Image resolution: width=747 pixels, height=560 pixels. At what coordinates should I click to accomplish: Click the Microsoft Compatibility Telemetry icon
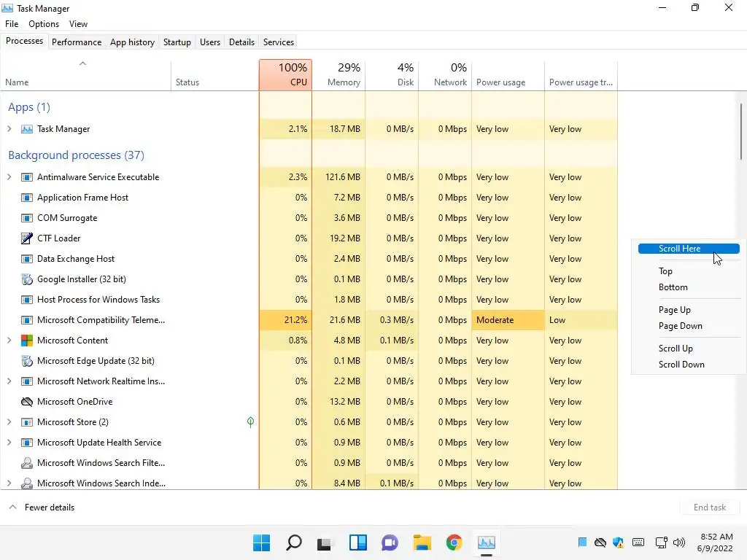click(x=27, y=321)
